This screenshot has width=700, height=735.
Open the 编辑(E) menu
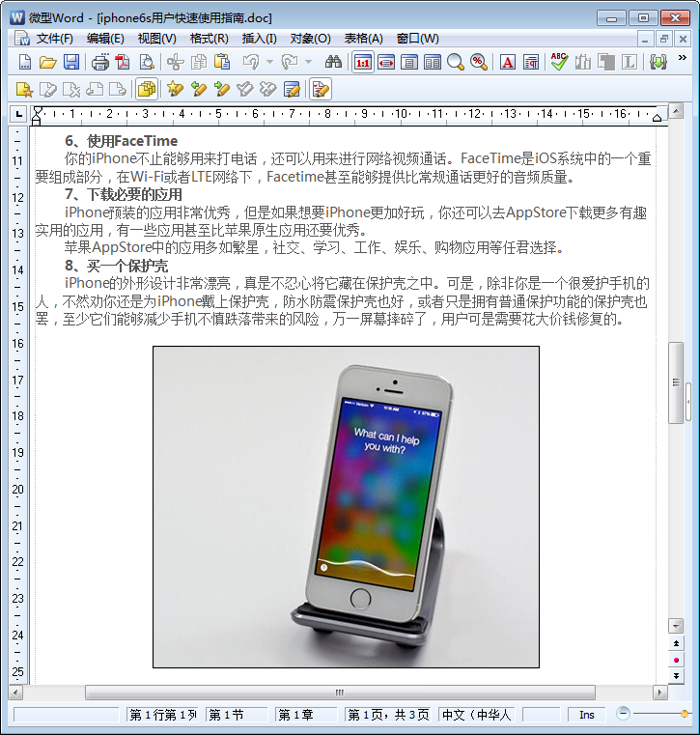point(105,39)
